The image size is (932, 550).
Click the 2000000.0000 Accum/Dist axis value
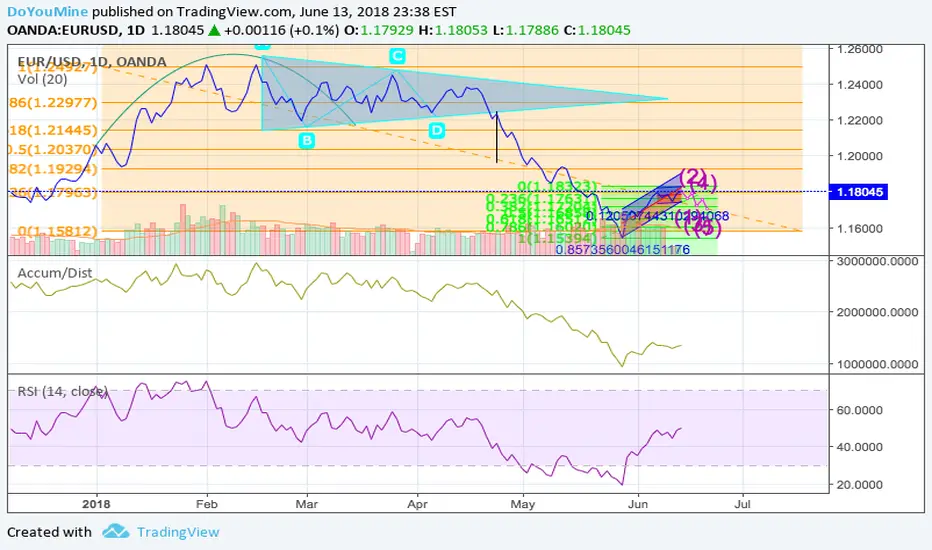pos(877,313)
